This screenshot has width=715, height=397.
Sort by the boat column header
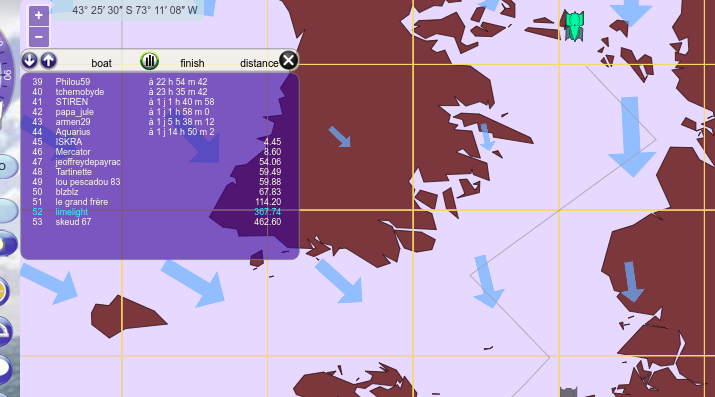pos(101,63)
